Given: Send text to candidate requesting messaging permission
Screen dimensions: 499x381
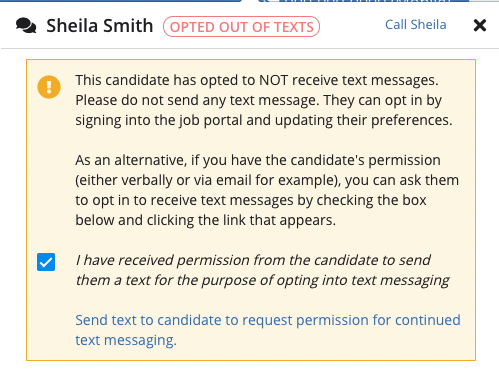Looking at the screenshot, I should pos(268,330).
